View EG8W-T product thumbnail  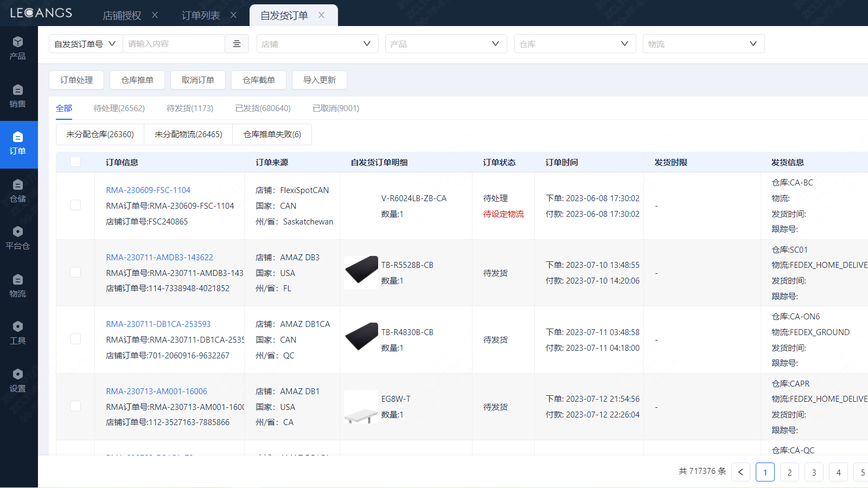pyautogui.click(x=361, y=406)
